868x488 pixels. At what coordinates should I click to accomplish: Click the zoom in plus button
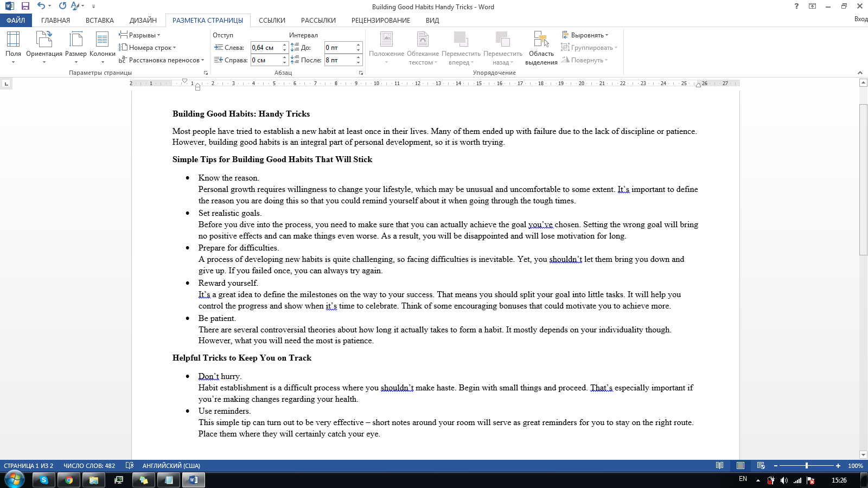pyautogui.click(x=838, y=466)
